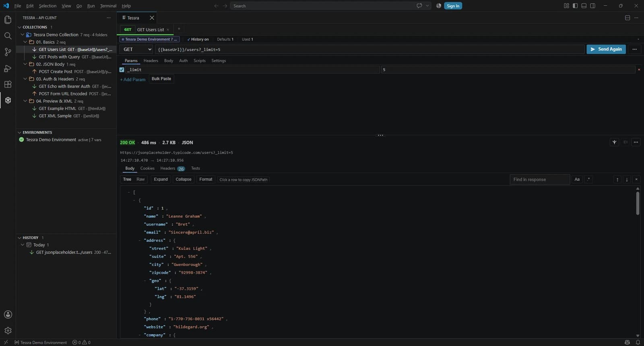The height and width of the screenshot is (346, 644).
Task: Open editor more actions ellipsis
Action: [636, 18]
